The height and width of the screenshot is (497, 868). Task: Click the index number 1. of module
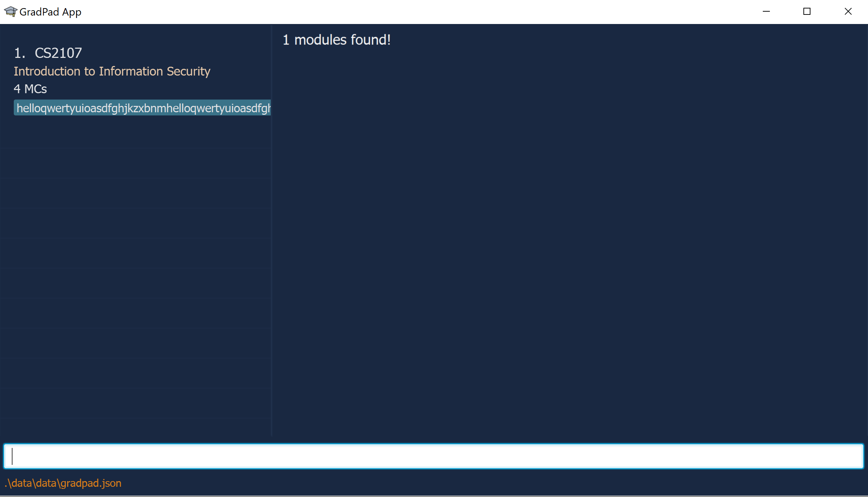pyautogui.click(x=19, y=53)
